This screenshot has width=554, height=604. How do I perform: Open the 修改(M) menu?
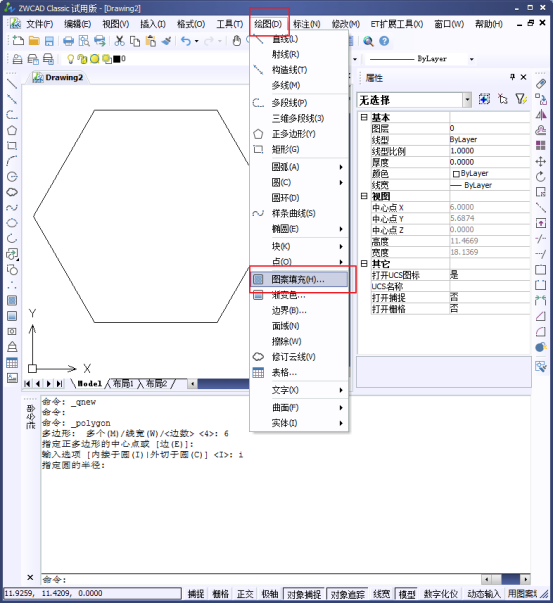pos(346,24)
